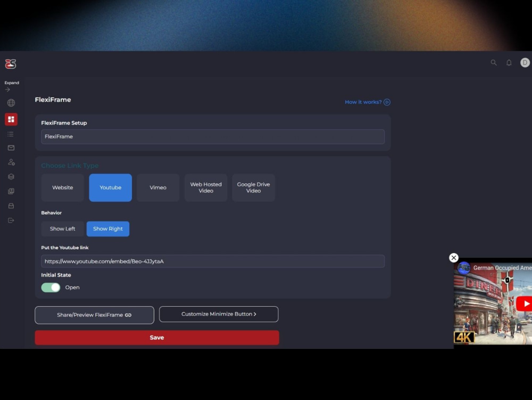Image resolution: width=532 pixels, height=400 pixels.
Task: Open the store box sidebar icon
Action: (x=11, y=206)
